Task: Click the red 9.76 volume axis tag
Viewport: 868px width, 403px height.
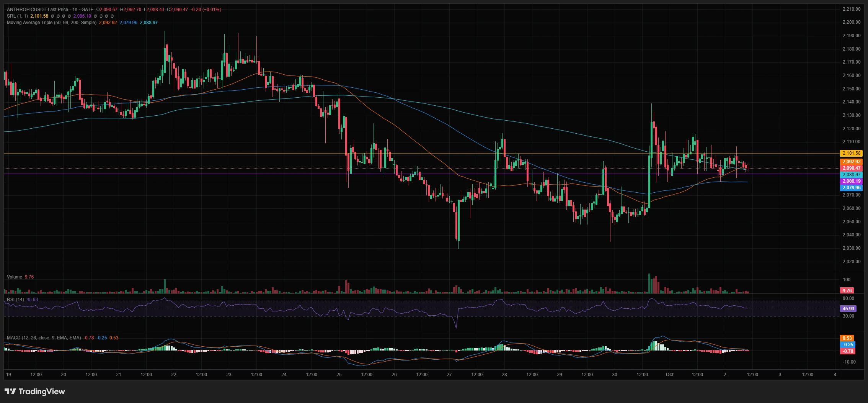Action: tap(847, 290)
